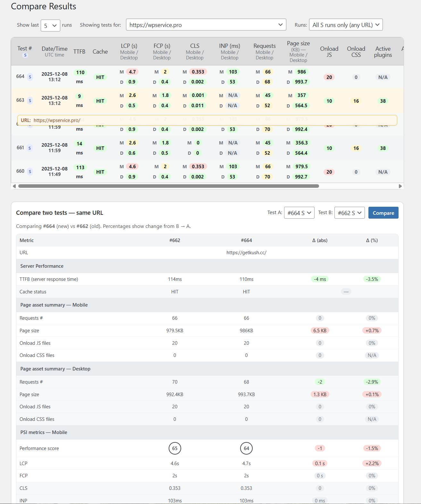Click the table's scroll right arrow
421x504 pixels.
click(x=400, y=186)
